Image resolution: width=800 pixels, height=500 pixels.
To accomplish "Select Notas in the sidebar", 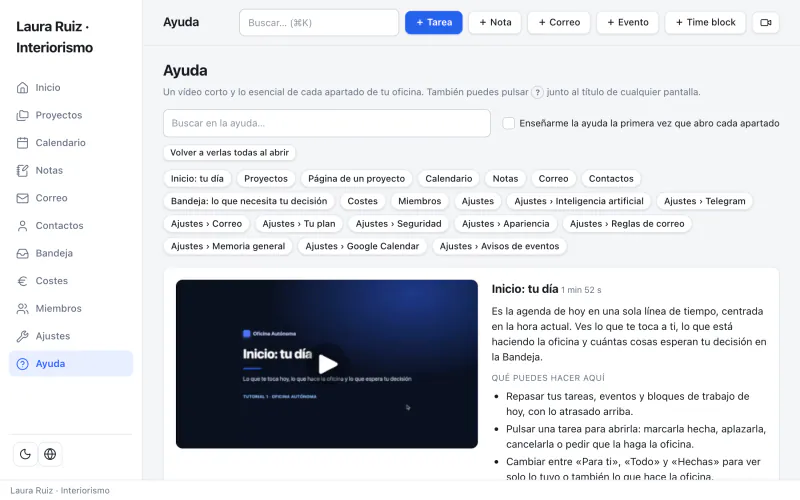I will 71,170.
